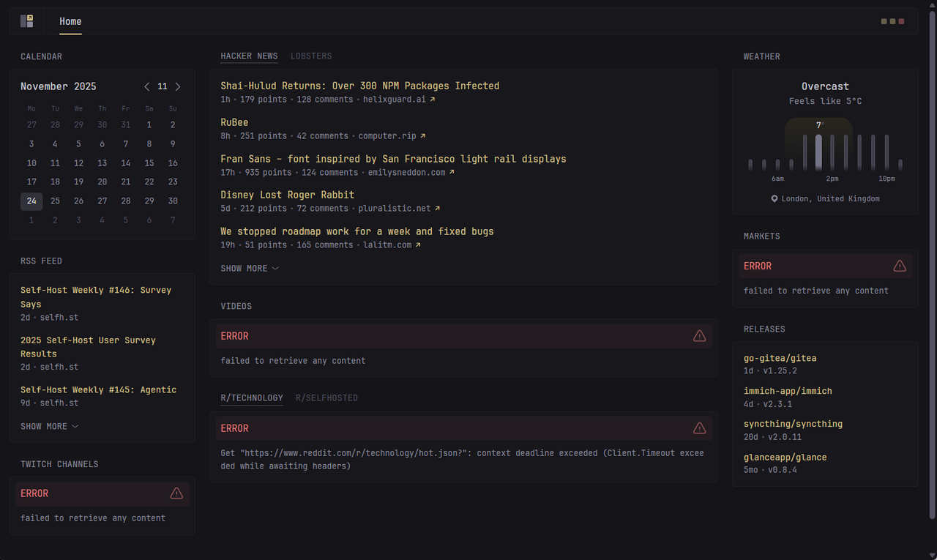Open 42 comments on RuBee post

(322, 136)
